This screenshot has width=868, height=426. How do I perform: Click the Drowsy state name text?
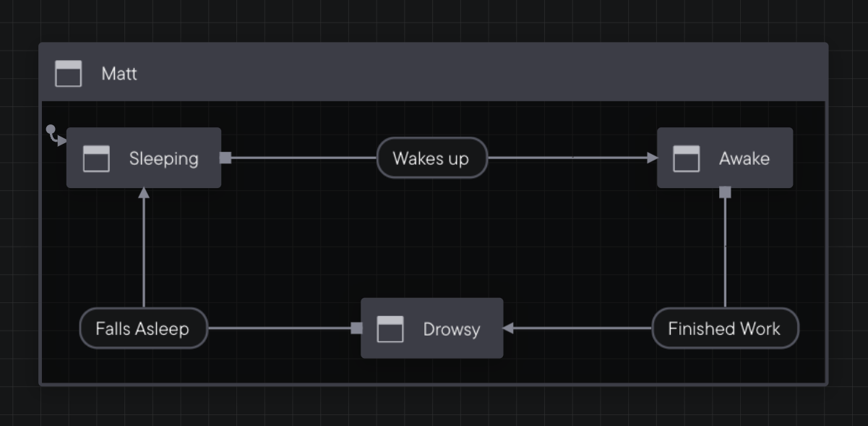pyautogui.click(x=452, y=329)
